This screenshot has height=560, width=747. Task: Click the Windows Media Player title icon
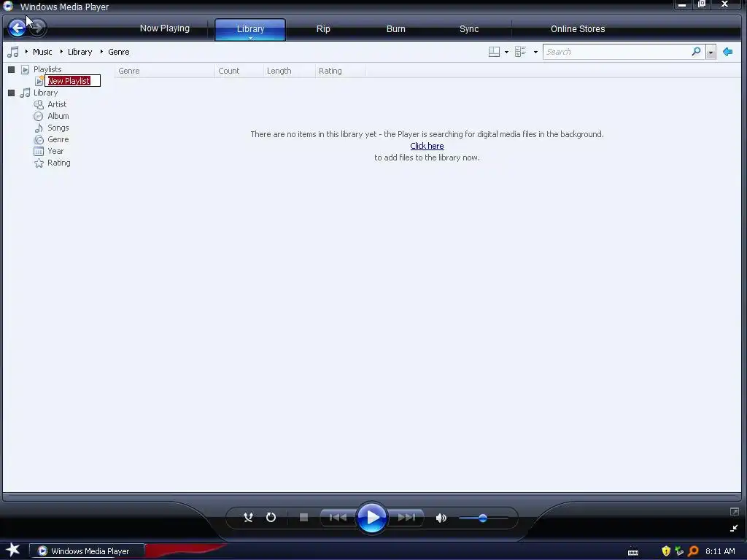tap(8, 6)
